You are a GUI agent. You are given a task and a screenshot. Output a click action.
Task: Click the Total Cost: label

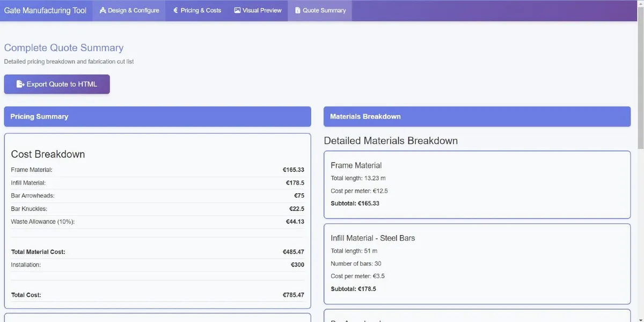[26, 295]
